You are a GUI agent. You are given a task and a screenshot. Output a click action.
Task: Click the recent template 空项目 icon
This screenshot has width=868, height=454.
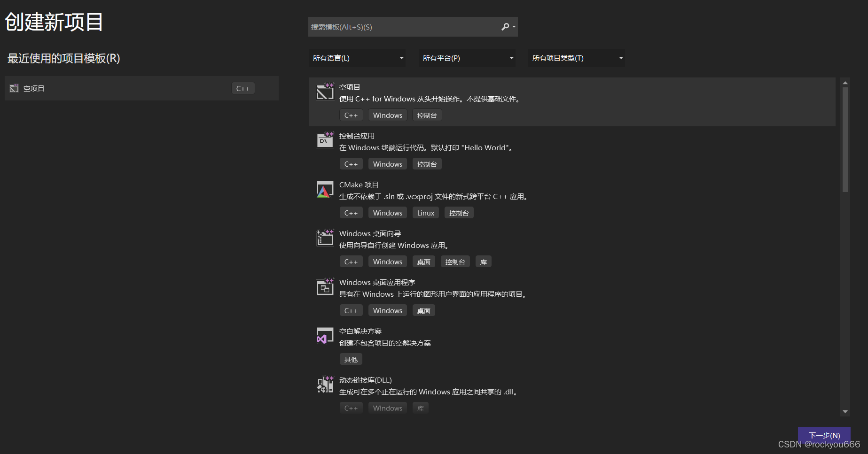pyautogui.click(x=14, y=88)
